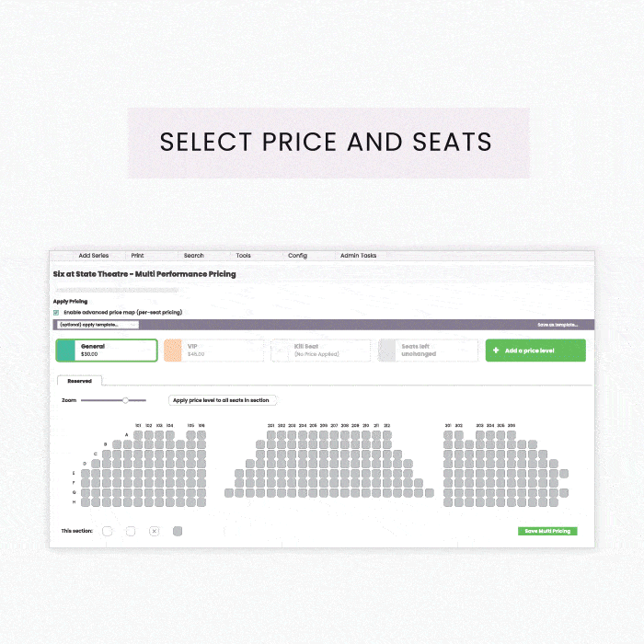644x644 pixels.
Task: Select the VIP price level
Action: 214,351
